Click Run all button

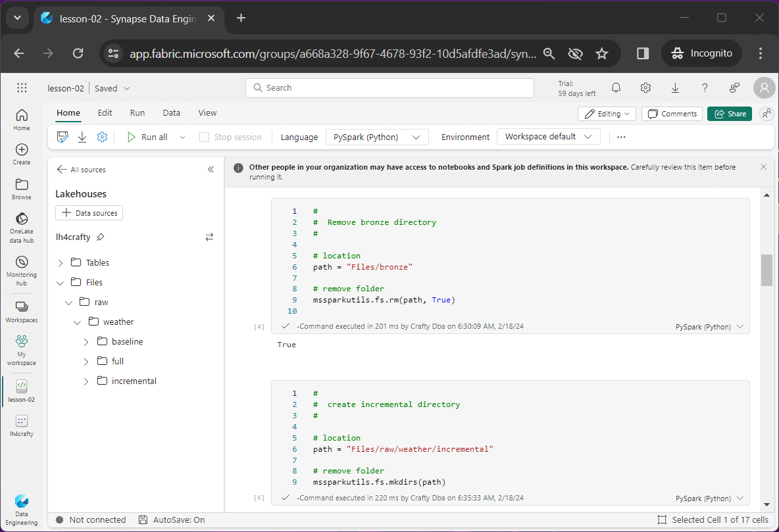pyautogui.click(x=147, y=137)
